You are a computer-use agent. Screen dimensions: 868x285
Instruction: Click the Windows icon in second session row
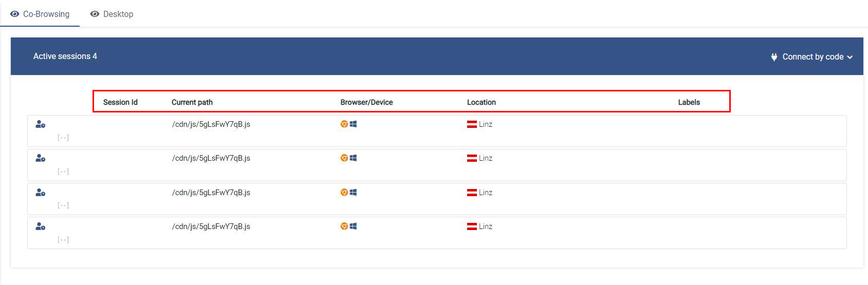click(353, 158)
